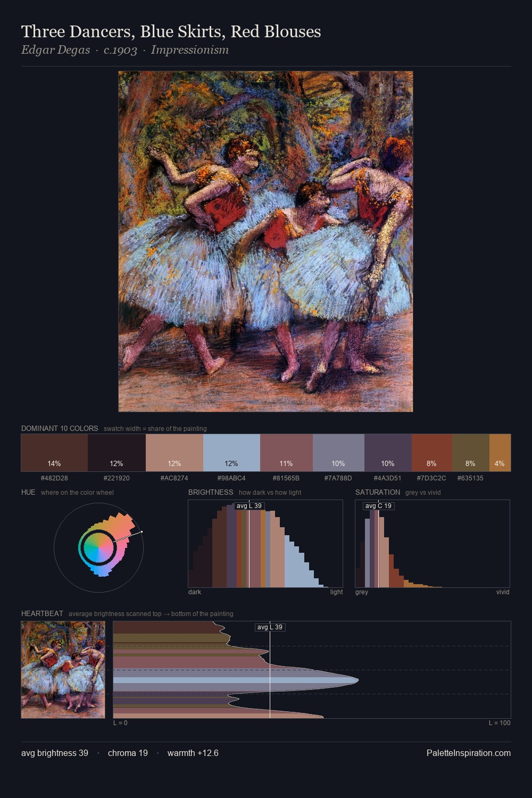Click the 'L = 100' axis label
Image resolution: width=532 pixels, height=798 pixels.
coord(500,722)
